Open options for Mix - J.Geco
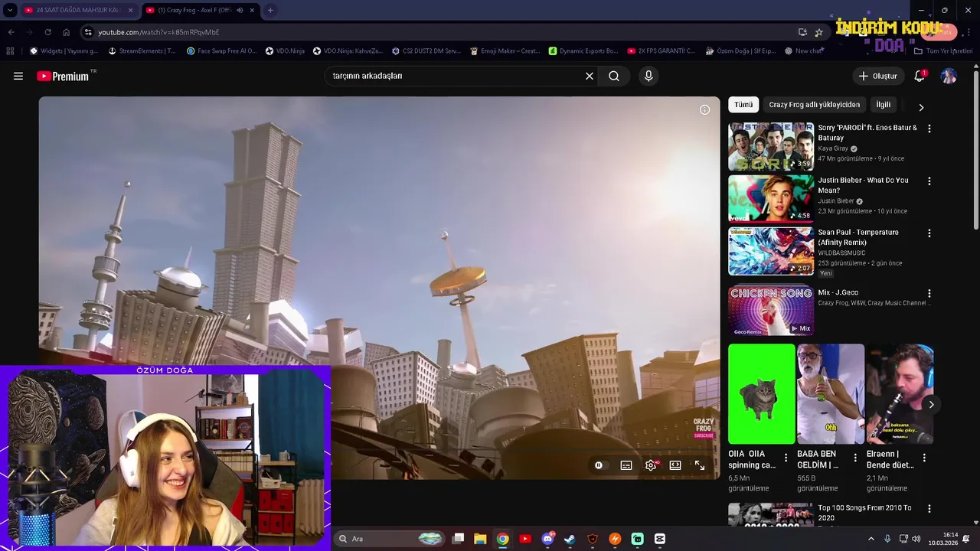Viewport: 980px width, 551px height. coord(929,293)
